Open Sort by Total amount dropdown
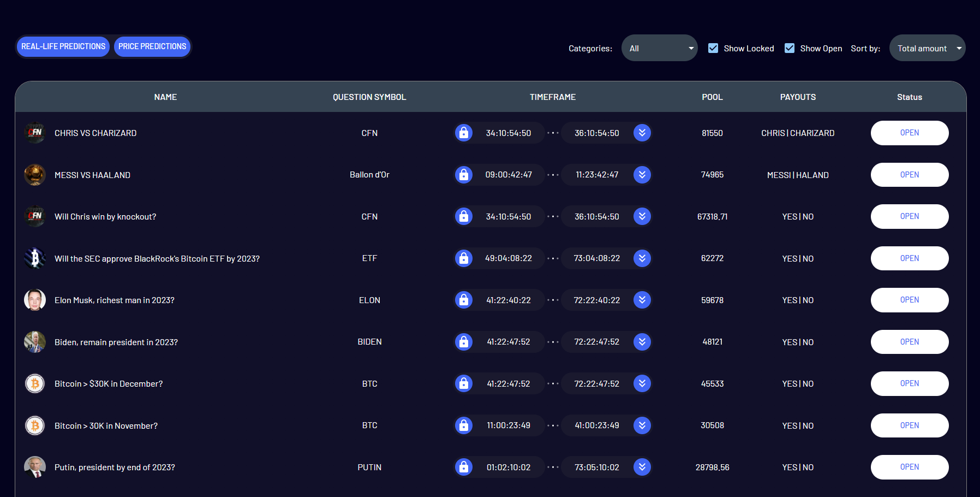This screenshot has height=497, width=980. click(928, 48)
